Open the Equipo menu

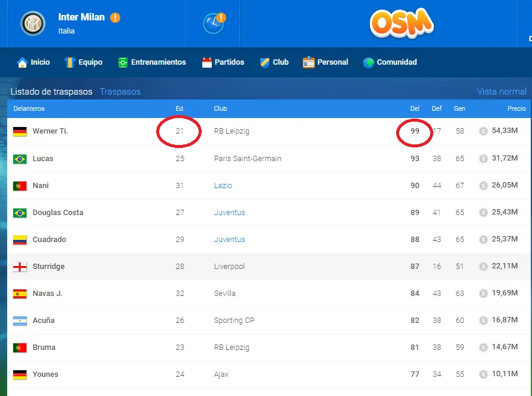point(83,62)
